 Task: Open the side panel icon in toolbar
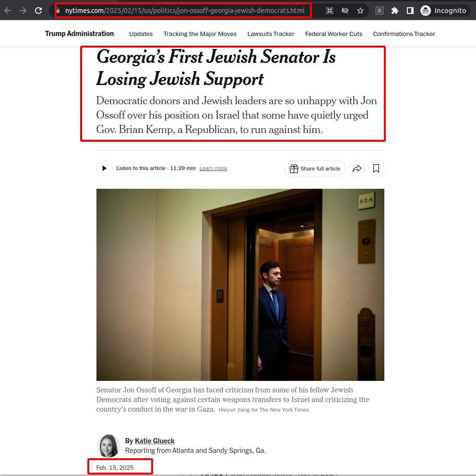(410, 11)
